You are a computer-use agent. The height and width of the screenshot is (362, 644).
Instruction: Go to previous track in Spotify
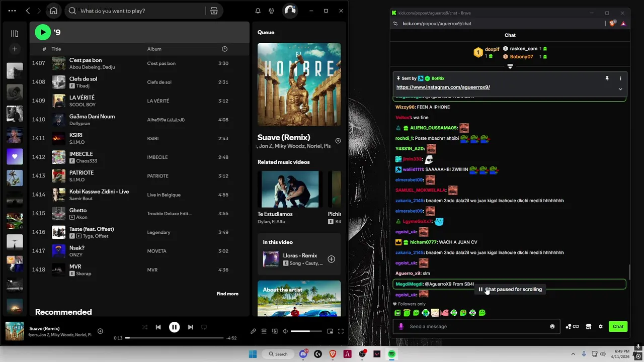[158, 327]
